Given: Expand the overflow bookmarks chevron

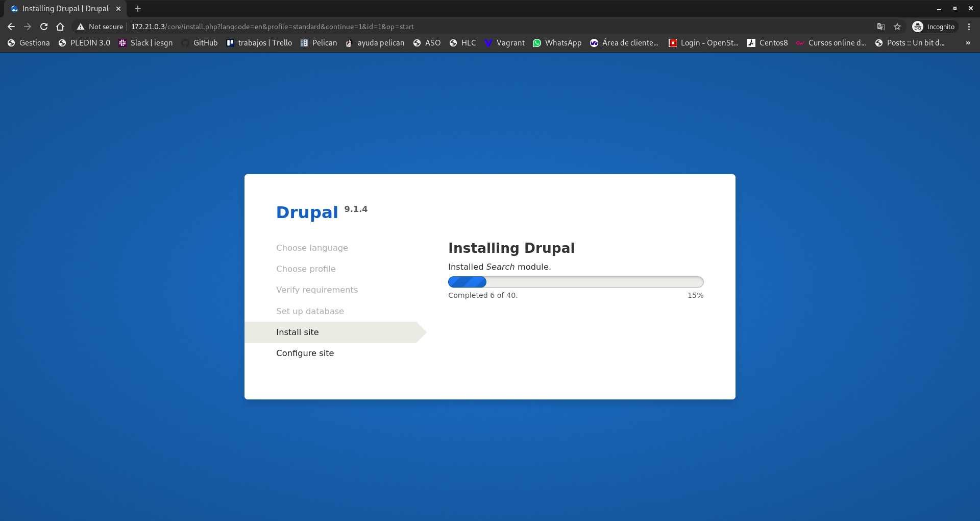Looking at the screenshot, I should click(968, 43).
